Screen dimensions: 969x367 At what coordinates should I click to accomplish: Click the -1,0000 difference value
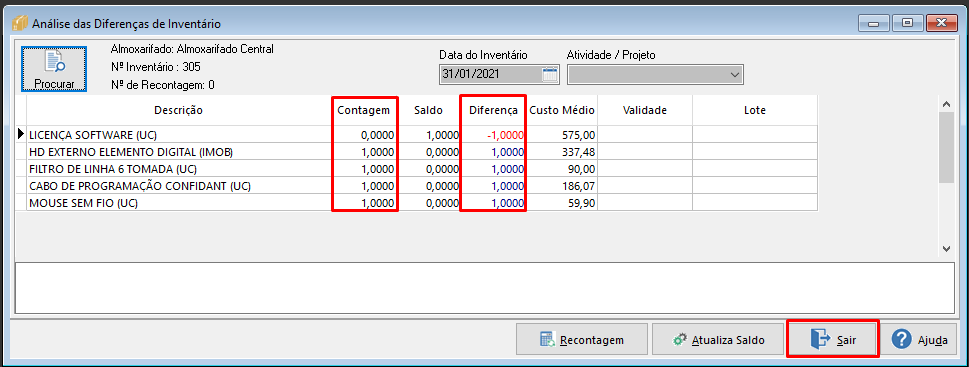pyautogui.click(x=507, y=135)
